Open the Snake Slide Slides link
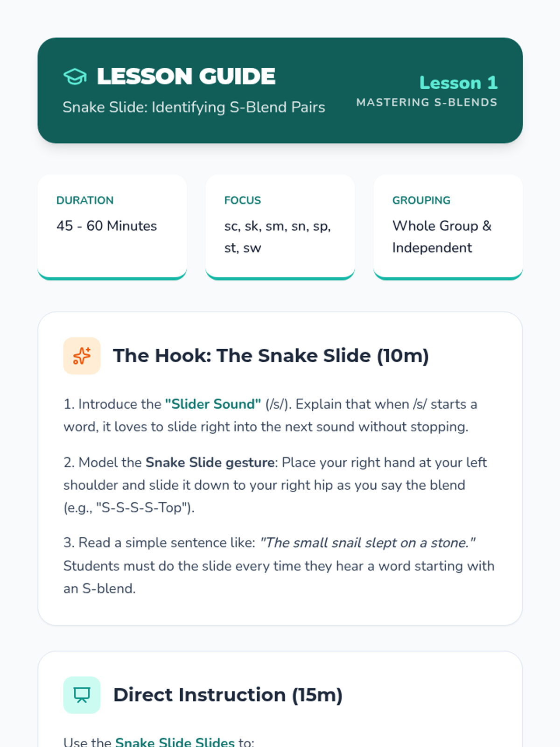The height and width of the screenshot is (747, 560). tap(175, 741)
